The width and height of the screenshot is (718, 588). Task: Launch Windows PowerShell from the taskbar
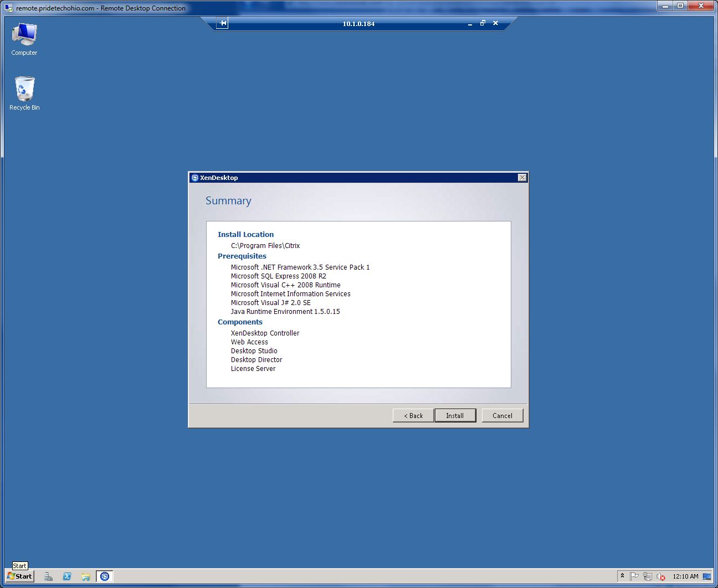tap(67, 576)
